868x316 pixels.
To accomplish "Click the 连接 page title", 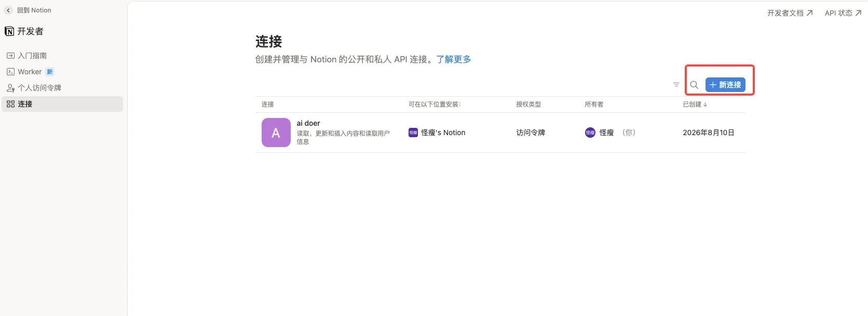I will pyautogui.click(x=269, y=42).
